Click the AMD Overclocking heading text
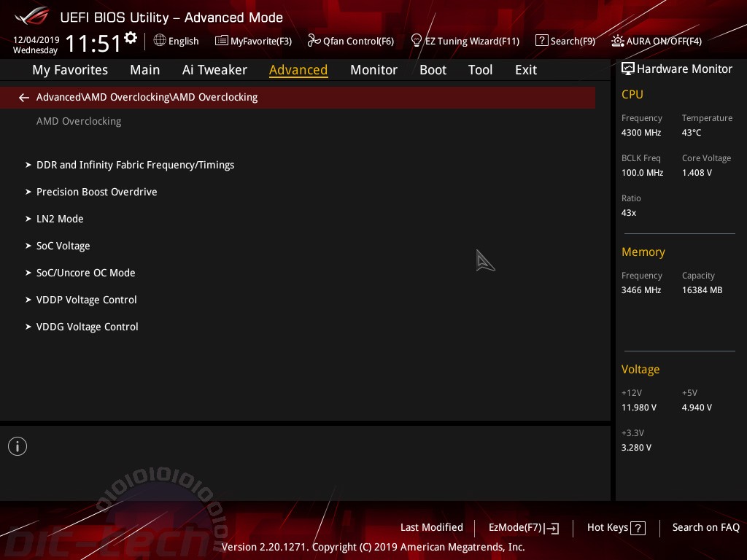This screenshot has width=747, height=560. pos(79,122)
